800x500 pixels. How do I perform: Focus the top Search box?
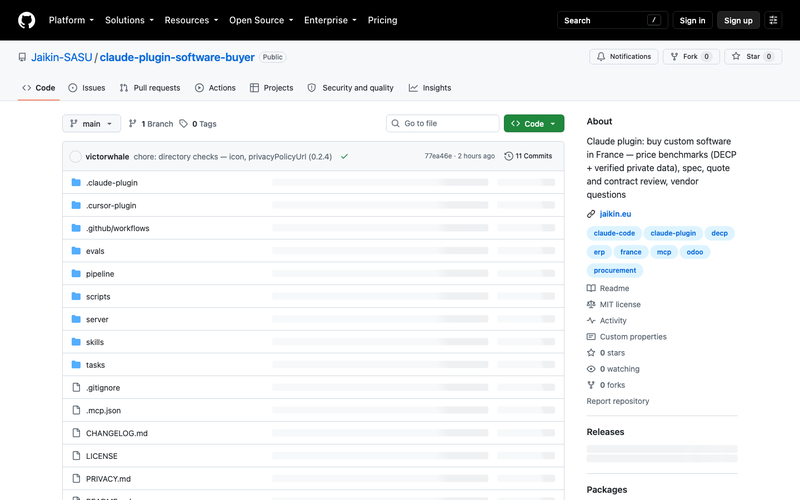tap(612, 20)
